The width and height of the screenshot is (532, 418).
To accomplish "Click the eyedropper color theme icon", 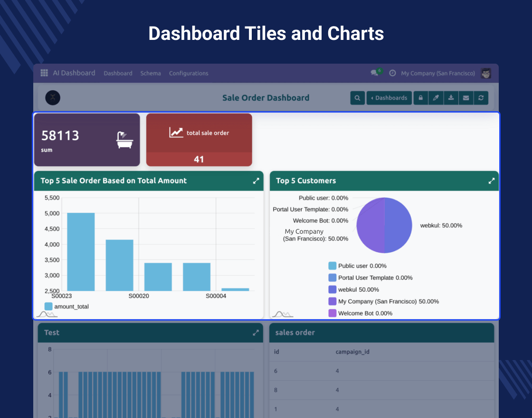I will click(x=436, y=98).
